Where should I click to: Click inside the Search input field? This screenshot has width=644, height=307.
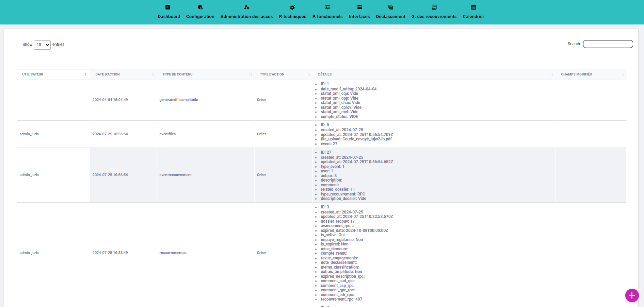(608, 44)
